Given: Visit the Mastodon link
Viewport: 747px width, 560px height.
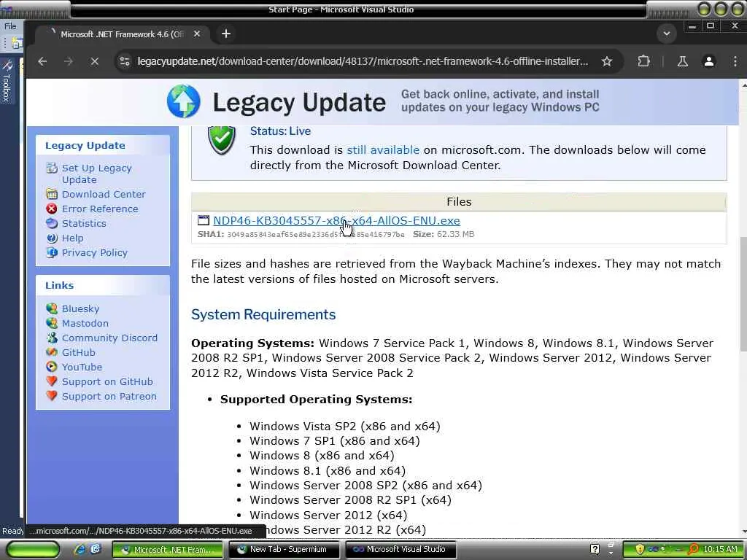Looking at the screenshot, I should pos(85,323).
